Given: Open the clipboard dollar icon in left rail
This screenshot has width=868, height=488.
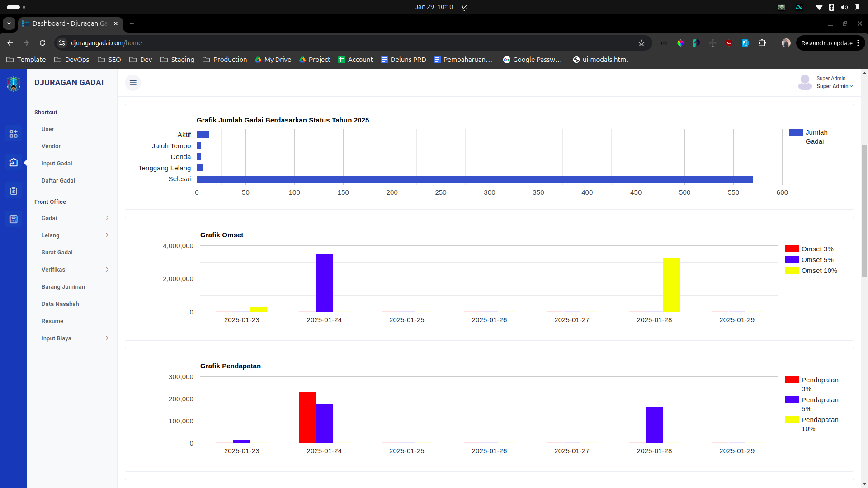Looking at the screenshot, I should pyautogui.click(x=14, y=191).
